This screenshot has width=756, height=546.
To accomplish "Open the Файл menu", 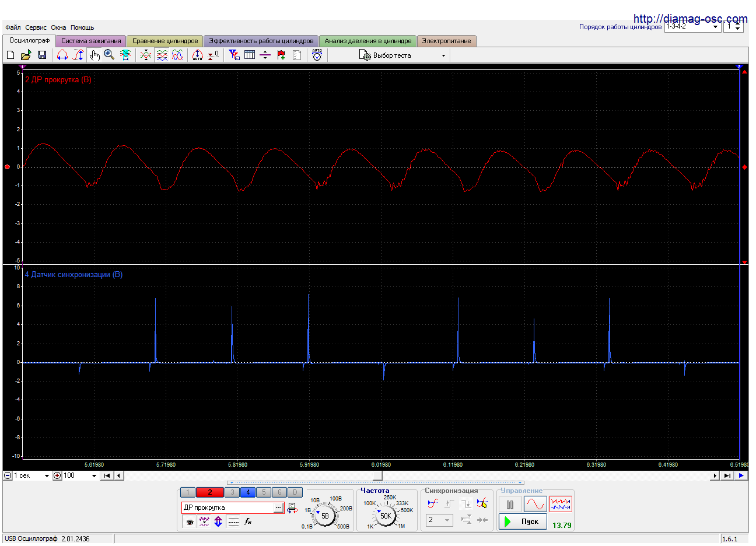I will point(13,27).
